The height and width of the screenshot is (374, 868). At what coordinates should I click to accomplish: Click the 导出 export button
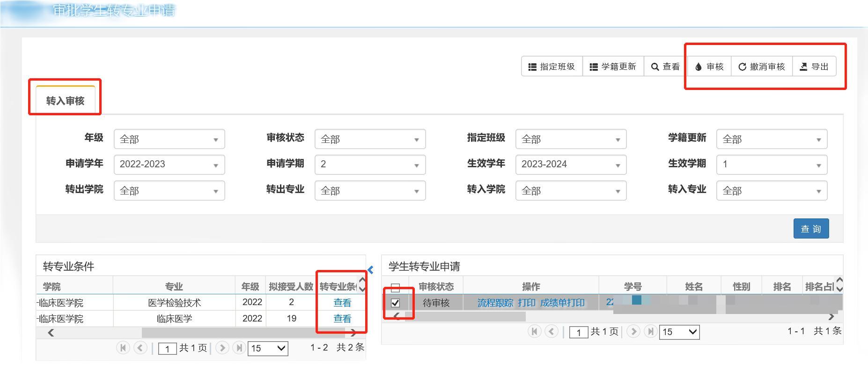(814, 67)
